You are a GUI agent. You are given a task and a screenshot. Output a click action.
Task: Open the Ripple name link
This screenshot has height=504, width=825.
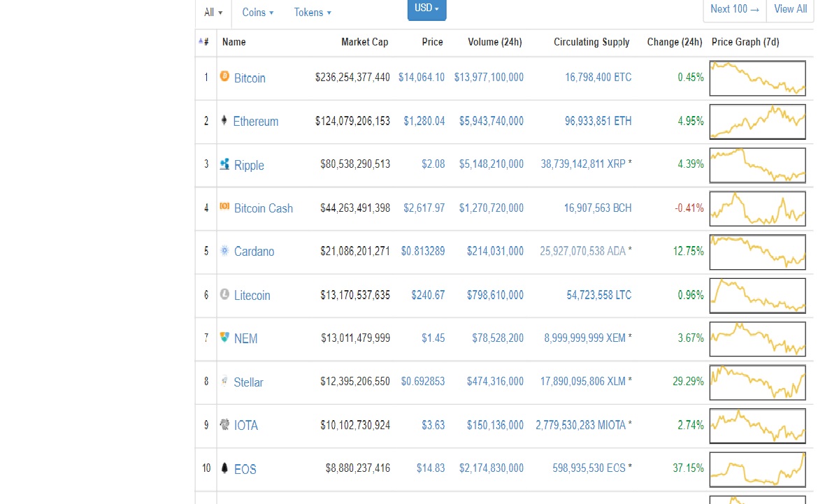249,165
